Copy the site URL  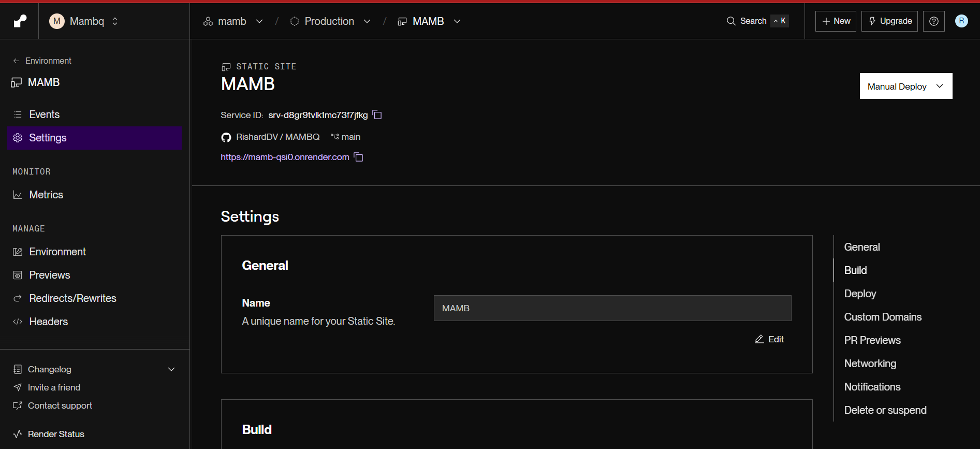359,157
